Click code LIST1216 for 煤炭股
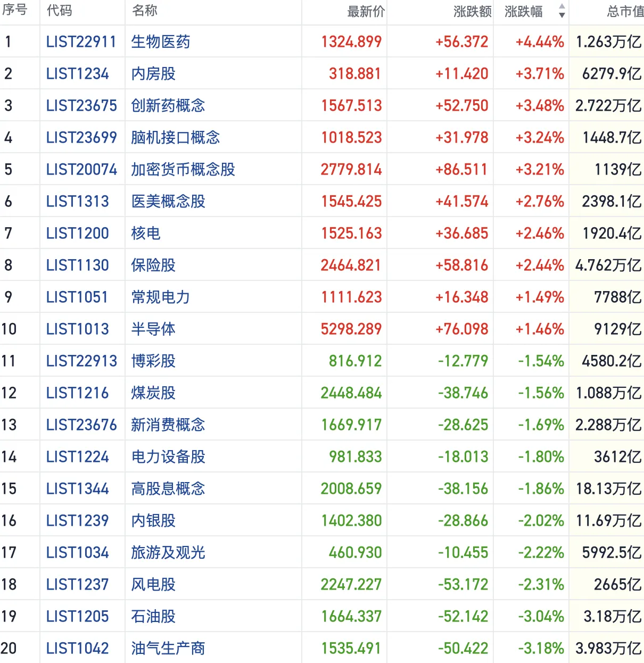644x663 pixels. click(77, 393)
